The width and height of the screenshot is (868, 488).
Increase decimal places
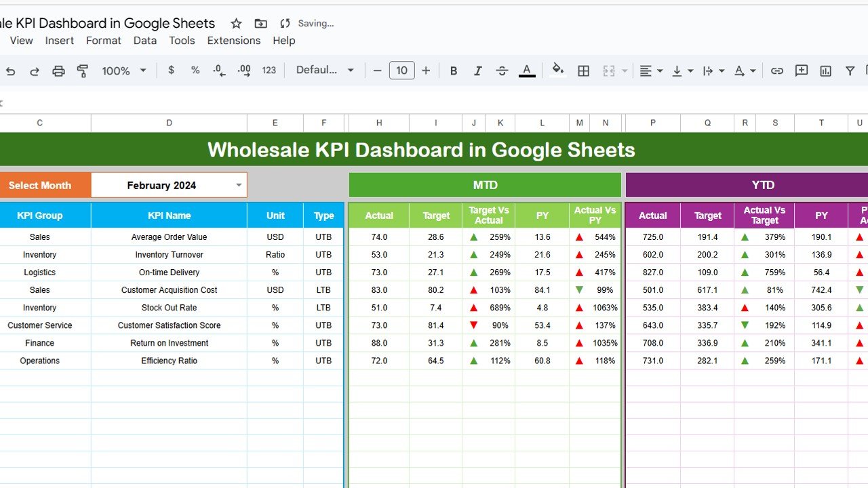point(244,70)
